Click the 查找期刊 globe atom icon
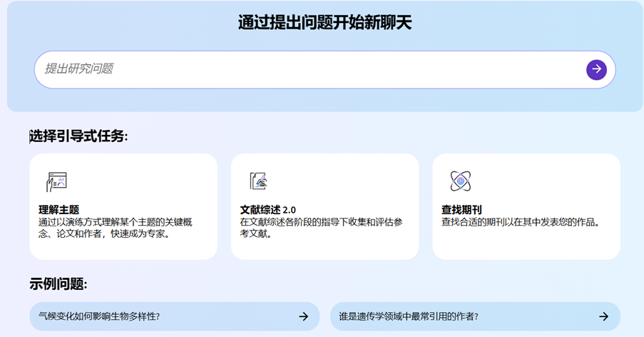The height and width of the screenshot is (337, 644). tap(460, 181)
